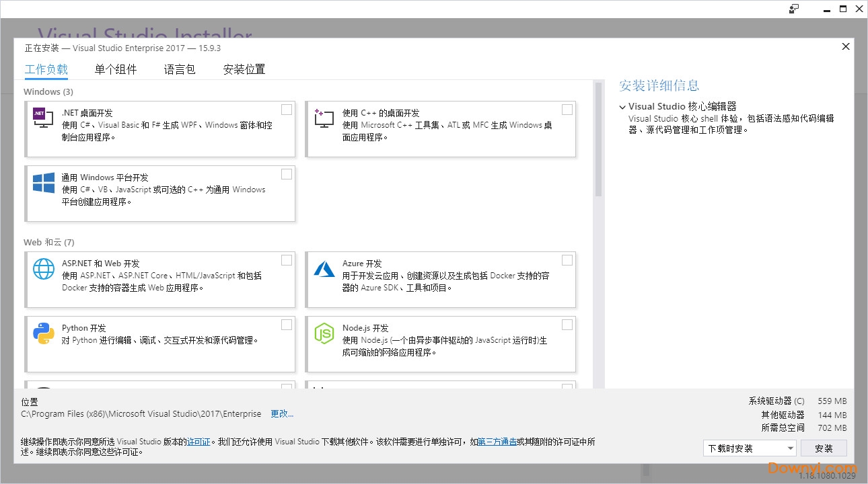Click the C++ 桌面开发 monitor icon
This screenshot has height=484, width=868.
324,118
